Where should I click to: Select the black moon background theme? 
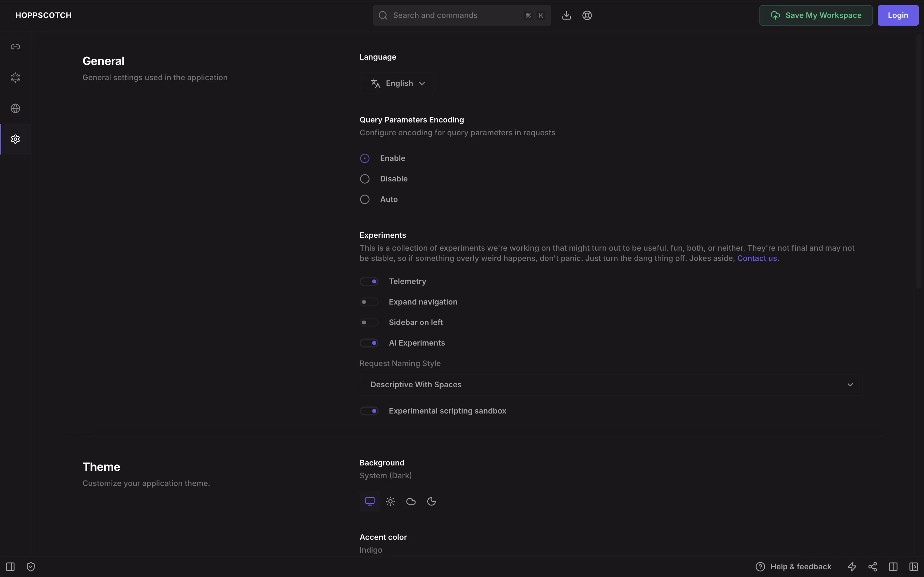432,501
